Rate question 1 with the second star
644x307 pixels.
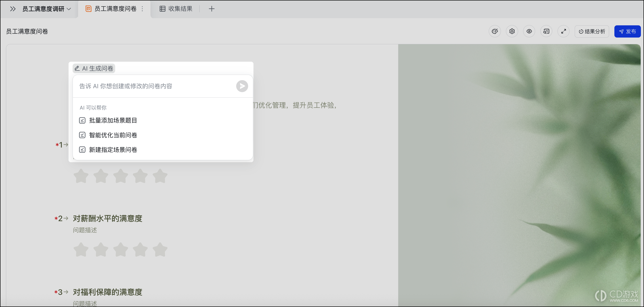pos(101,176)
